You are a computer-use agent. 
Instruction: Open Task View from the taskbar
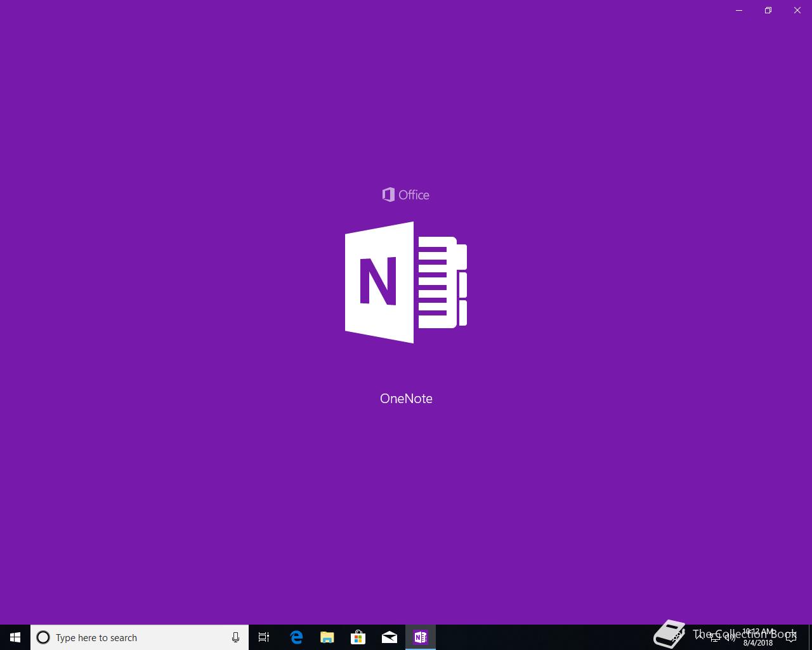pos(264,637)
